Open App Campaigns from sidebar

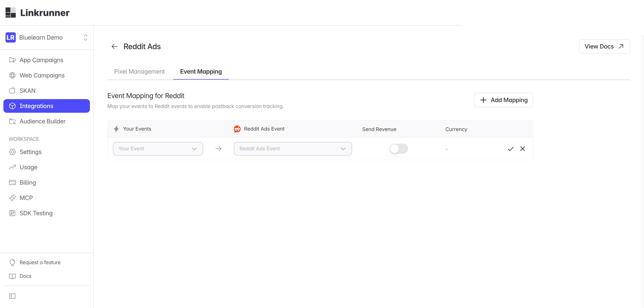(x=46, y=60)
